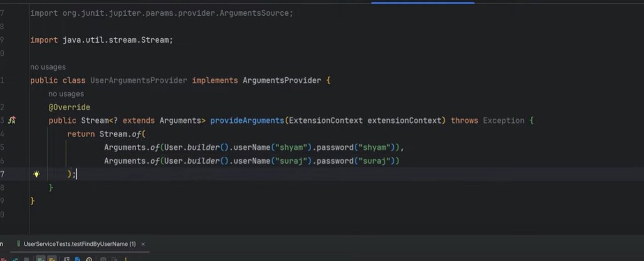Click the "throws" keyword
The width and height of the screenshot is (644, 261).
[x=464, y=120]
